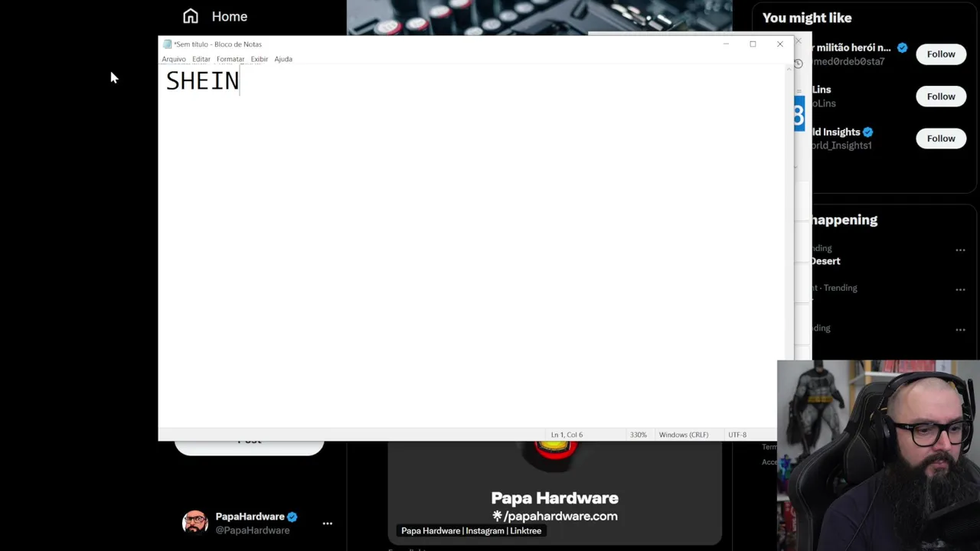The height and width of the screenshot is (551, 980).
Task: Click the '*Sem título - Bloco de Notas' window title
Action: coord(218,44)
